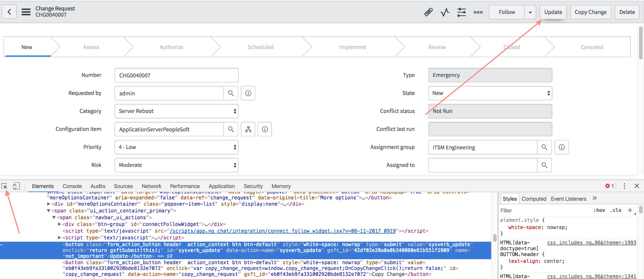The image size is (644, 279).
Task: Click the Number input field
Action: pos(176,75)
